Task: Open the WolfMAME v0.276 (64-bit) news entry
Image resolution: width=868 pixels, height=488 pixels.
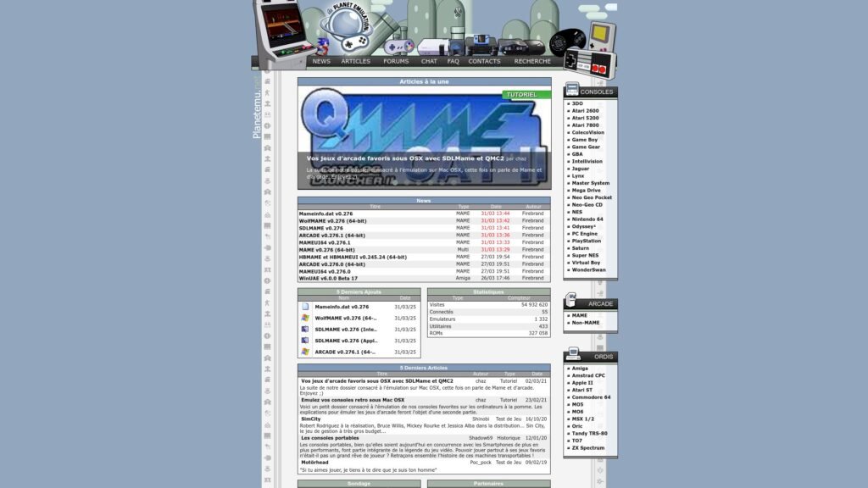Action: [x=332, y=221]
